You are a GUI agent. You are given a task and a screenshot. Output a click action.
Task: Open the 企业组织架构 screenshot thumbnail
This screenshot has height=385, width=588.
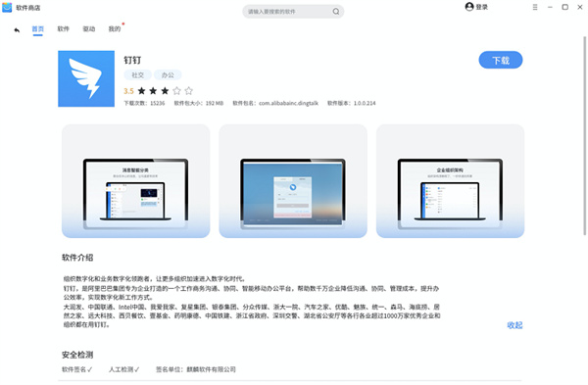(450, 181)
